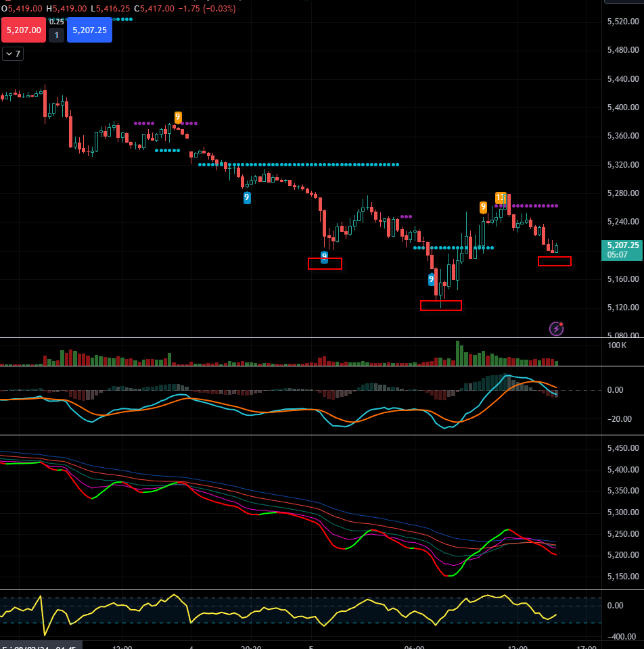Select the leftmost red rectangle drawing

click(325, 264)
